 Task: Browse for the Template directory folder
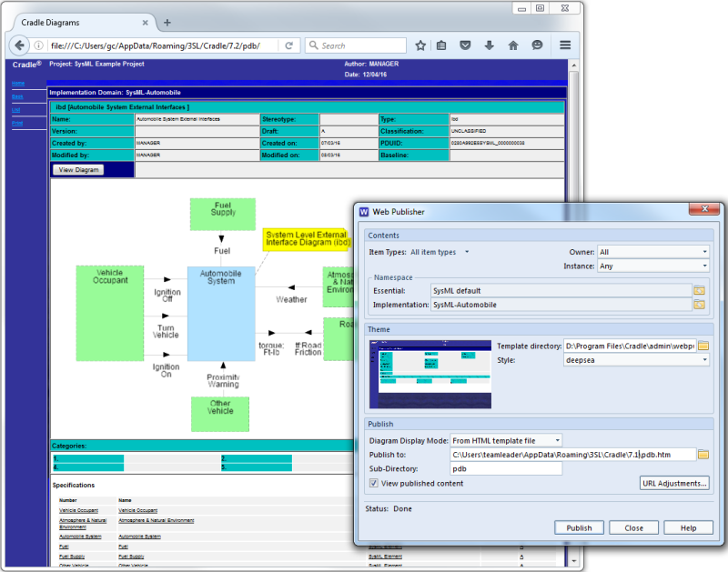[x=703, y=346]
